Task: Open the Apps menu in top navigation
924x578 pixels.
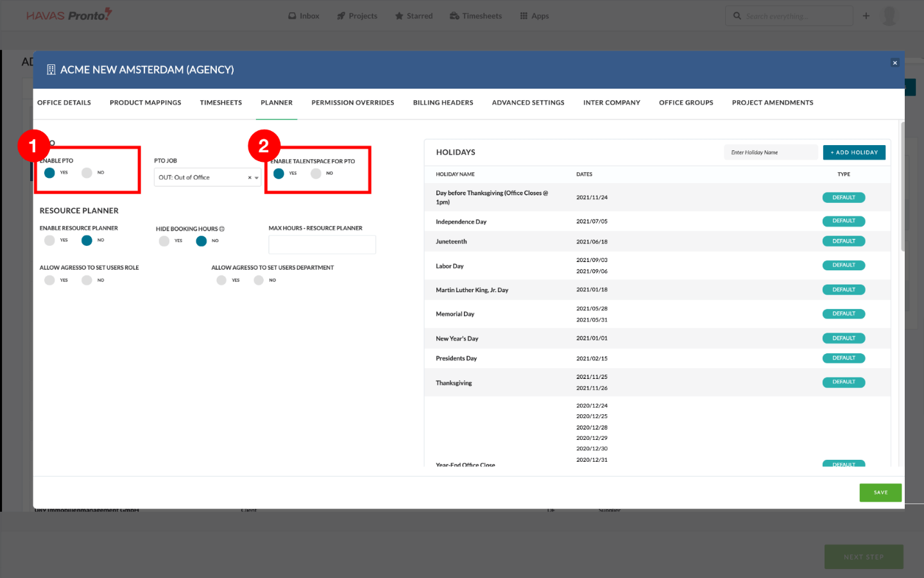Action: [534, 16]
